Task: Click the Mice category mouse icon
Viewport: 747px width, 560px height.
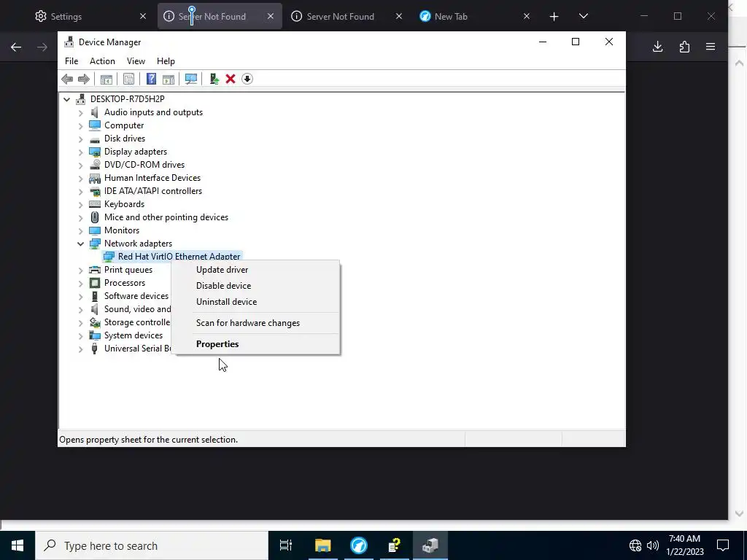Action: pyautogui.click(x=95, y=217)
